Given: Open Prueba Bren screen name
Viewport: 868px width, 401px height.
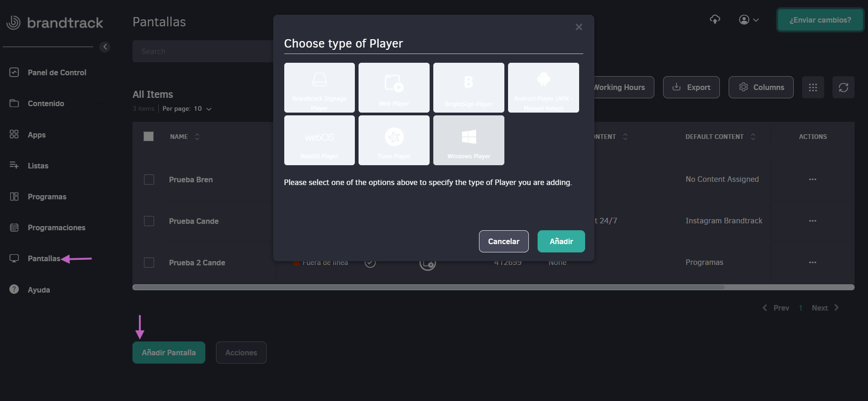Looking at the screenshot, I should click(191, 180).
